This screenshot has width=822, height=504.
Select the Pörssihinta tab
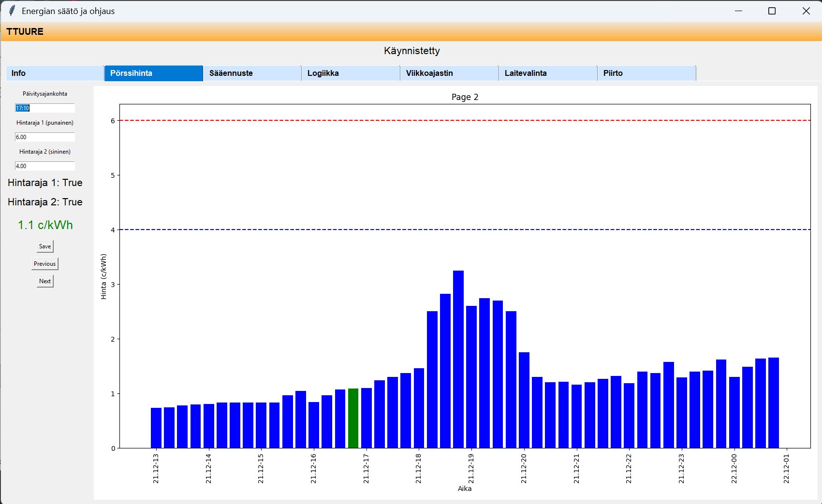[x=153, y=73]
